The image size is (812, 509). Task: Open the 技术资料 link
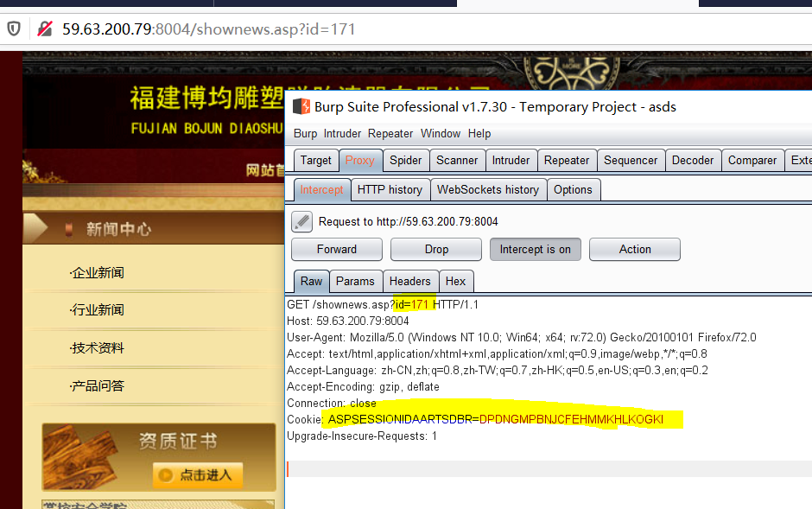pyautogui.click(x=98, y=348)
